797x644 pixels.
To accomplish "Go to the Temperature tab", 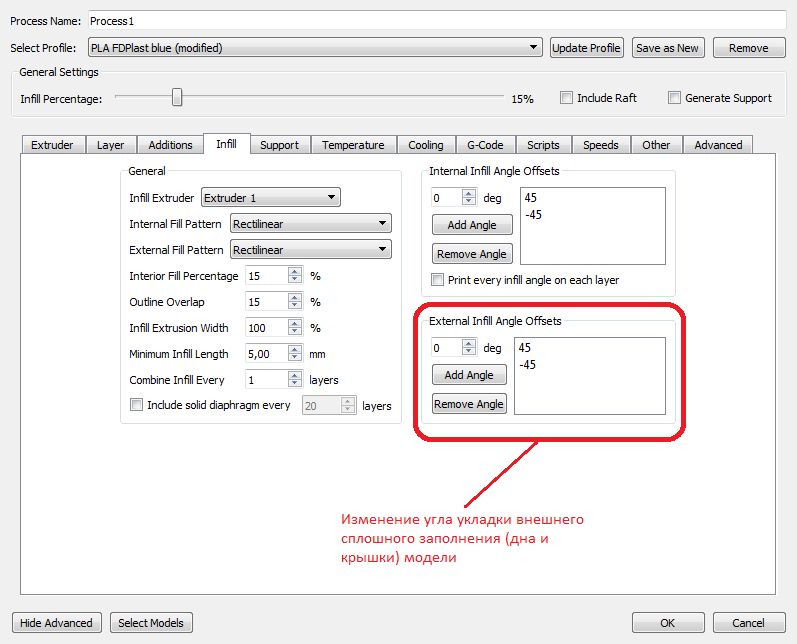I will [x=353, y=145].
